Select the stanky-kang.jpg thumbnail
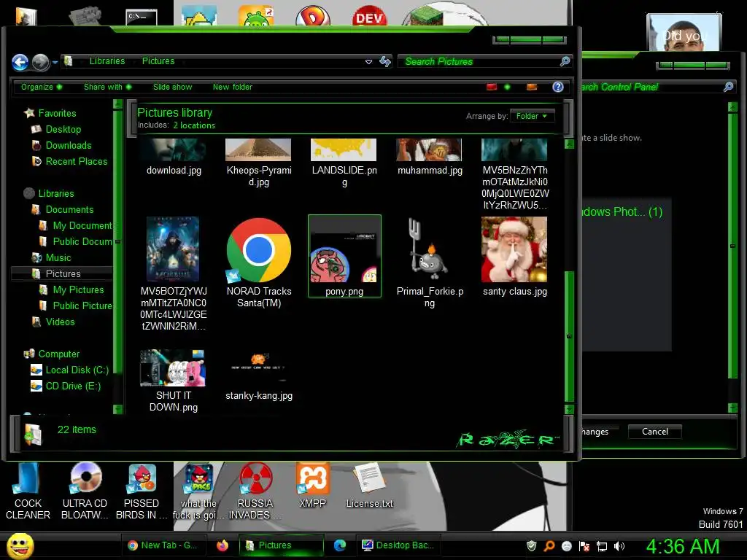Viewport: 747px width, 560px height. [259, 376]
